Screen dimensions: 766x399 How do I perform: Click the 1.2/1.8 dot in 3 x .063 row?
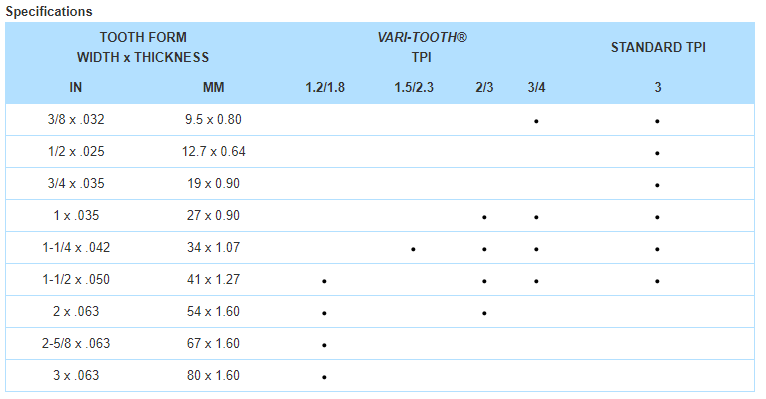click(324, 377)
